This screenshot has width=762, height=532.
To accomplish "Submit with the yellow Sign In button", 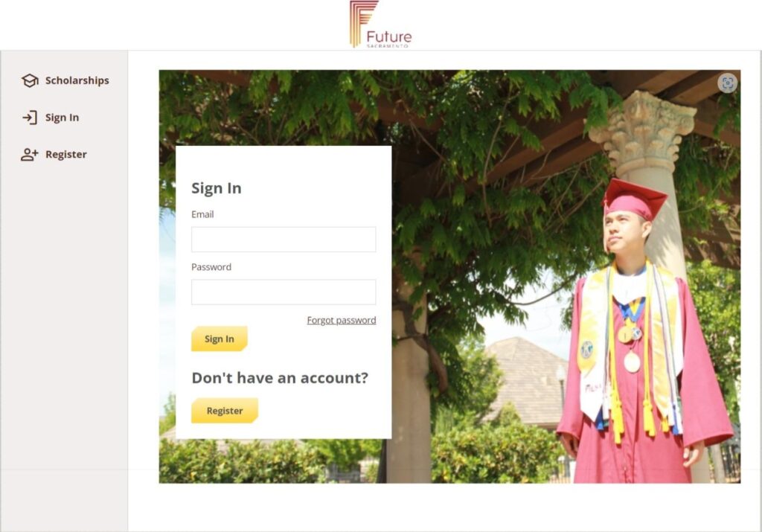I will [x=220, y=339].
